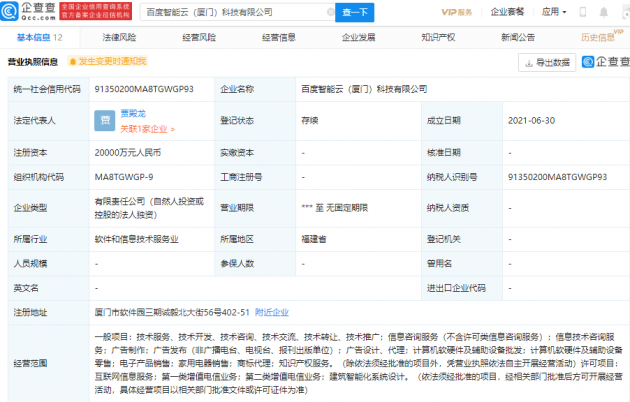Click the business term 无固定期限 value

[335, 208]
